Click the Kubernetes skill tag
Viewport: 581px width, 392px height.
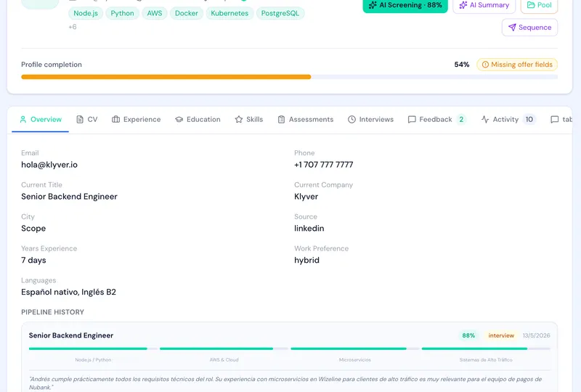[229, 13]
